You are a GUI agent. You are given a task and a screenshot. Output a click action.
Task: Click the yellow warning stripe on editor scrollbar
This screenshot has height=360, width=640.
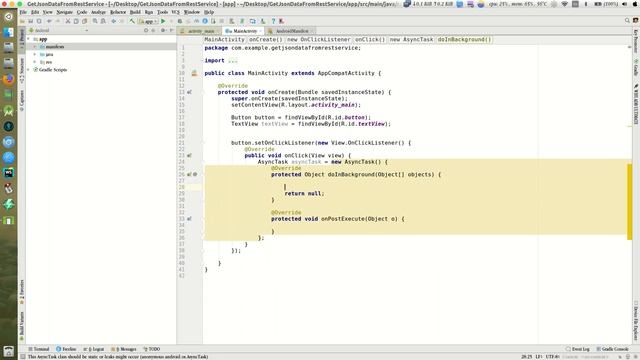[630, 202]
